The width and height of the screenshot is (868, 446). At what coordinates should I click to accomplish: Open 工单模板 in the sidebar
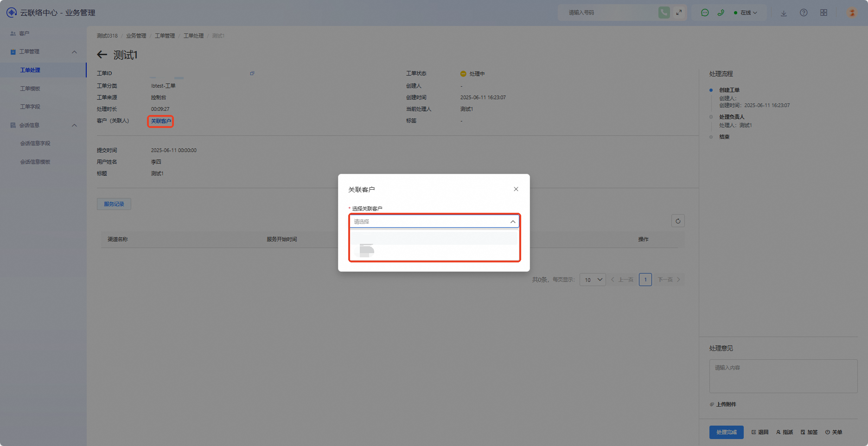pos(30,89)
